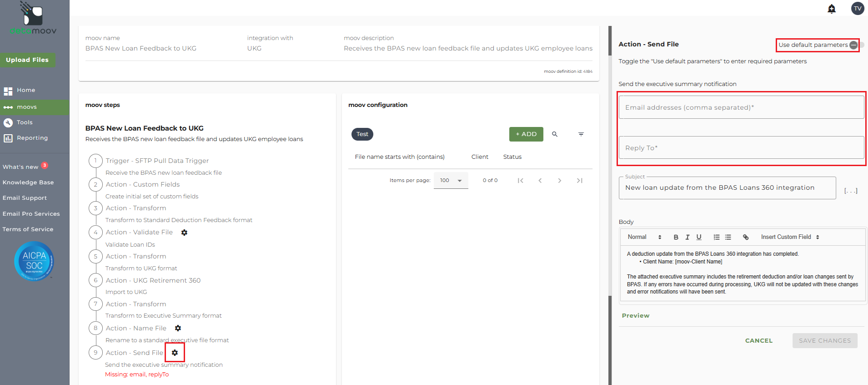Open the Insert Custom Field dropdown
868x385 pixels.
pyautogui.click(x=790, y=237)
